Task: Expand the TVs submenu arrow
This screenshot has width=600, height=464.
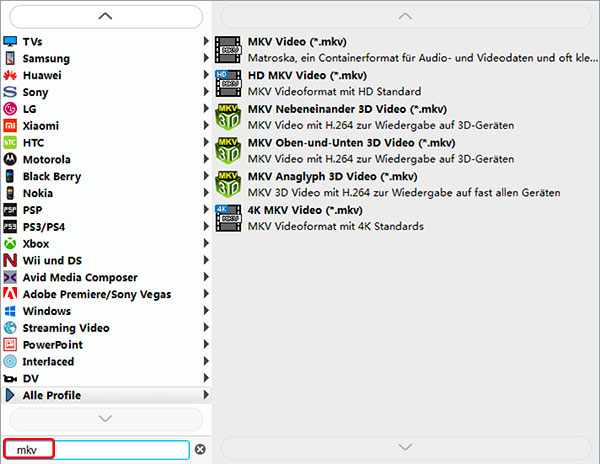Action: point(206,41)
